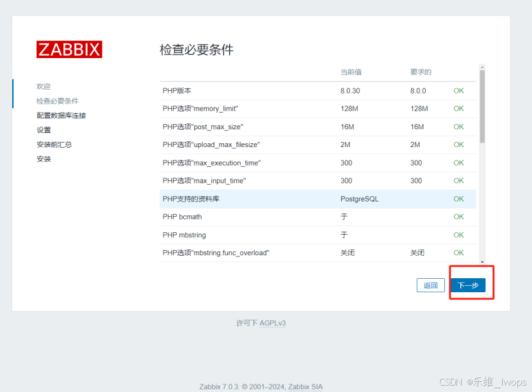This screenshot has width=532, height=392.
Task: Click the scrollbar thumb of requirements table
Action: coord(482,106)
